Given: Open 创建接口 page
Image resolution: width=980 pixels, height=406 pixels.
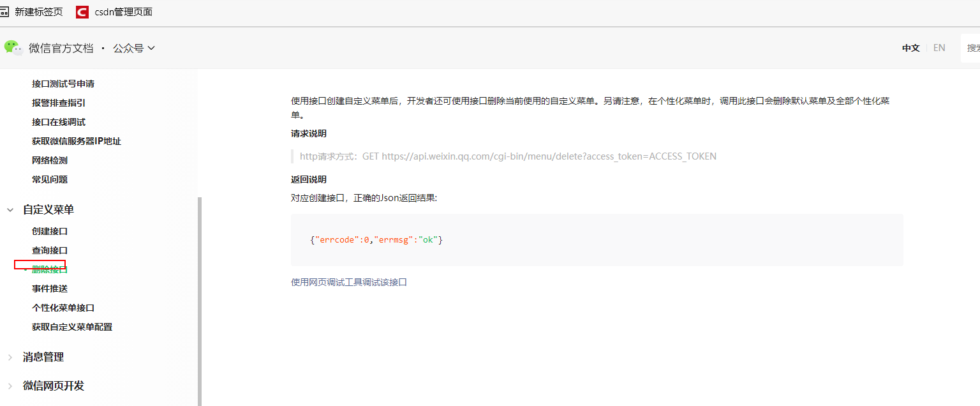Looking at the screenshot, I should (50, 231).
